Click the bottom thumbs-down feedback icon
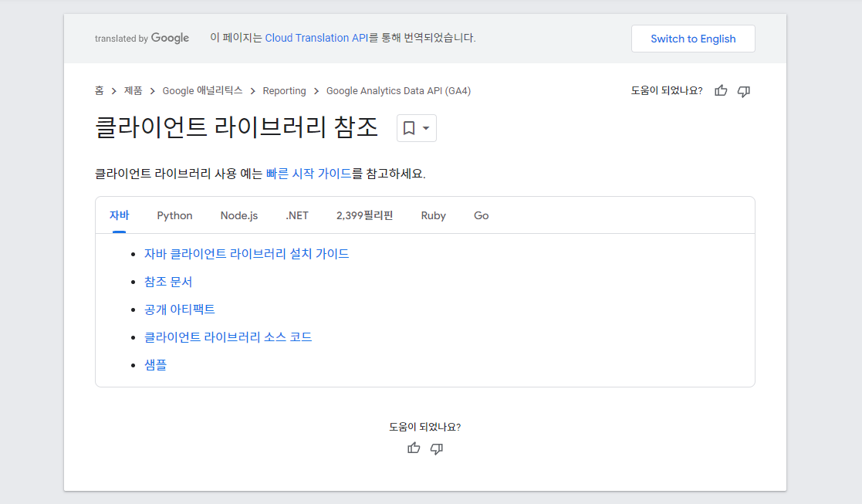 point(437,448)
